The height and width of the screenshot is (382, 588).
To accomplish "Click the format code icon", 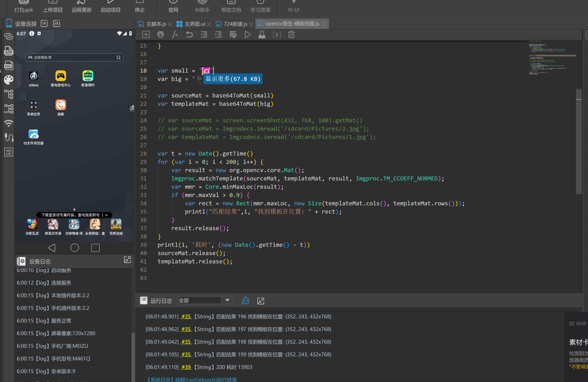I will 233,35.
